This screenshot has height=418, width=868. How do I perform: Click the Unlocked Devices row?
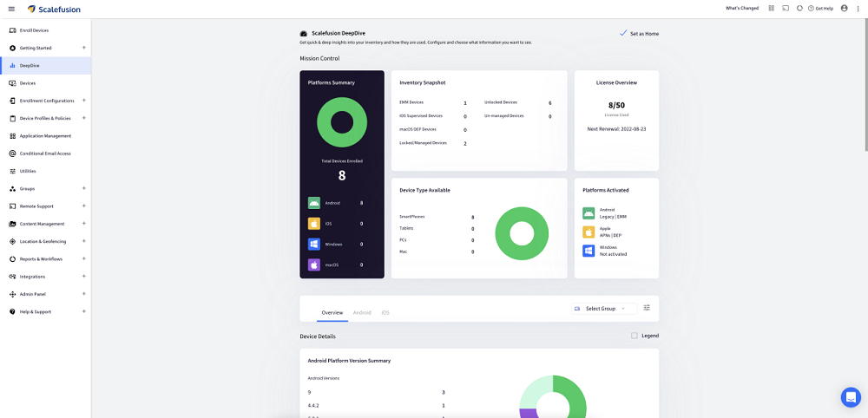[x=517, y=103]
